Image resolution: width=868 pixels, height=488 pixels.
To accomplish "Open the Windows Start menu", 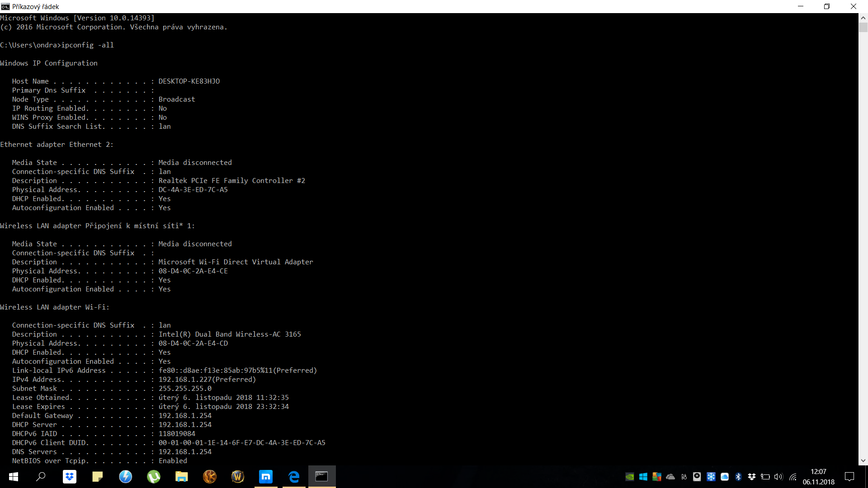I will click(x=14, y=477).
